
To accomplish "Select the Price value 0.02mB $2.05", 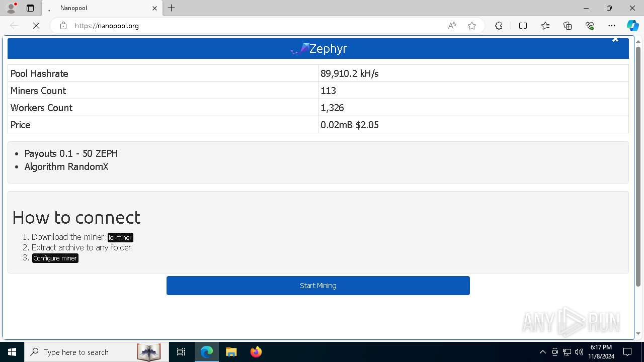I will [x=350, y=125].
